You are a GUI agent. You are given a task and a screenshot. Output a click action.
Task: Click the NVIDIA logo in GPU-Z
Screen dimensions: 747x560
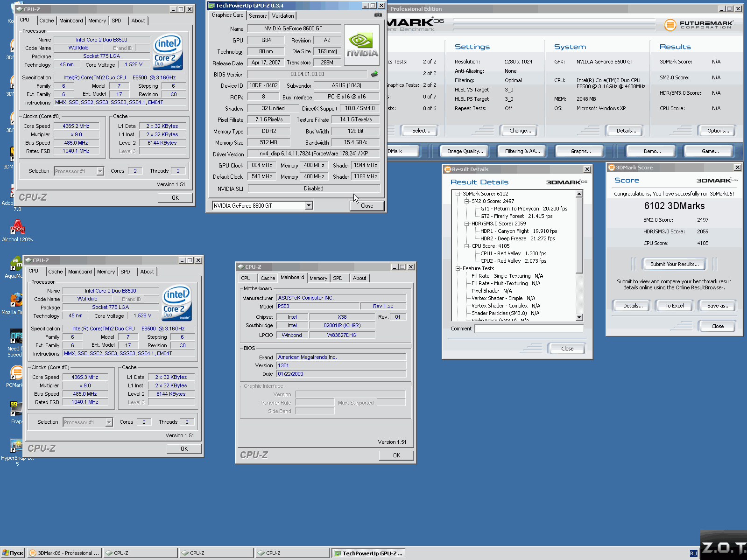tap(362, 44)
